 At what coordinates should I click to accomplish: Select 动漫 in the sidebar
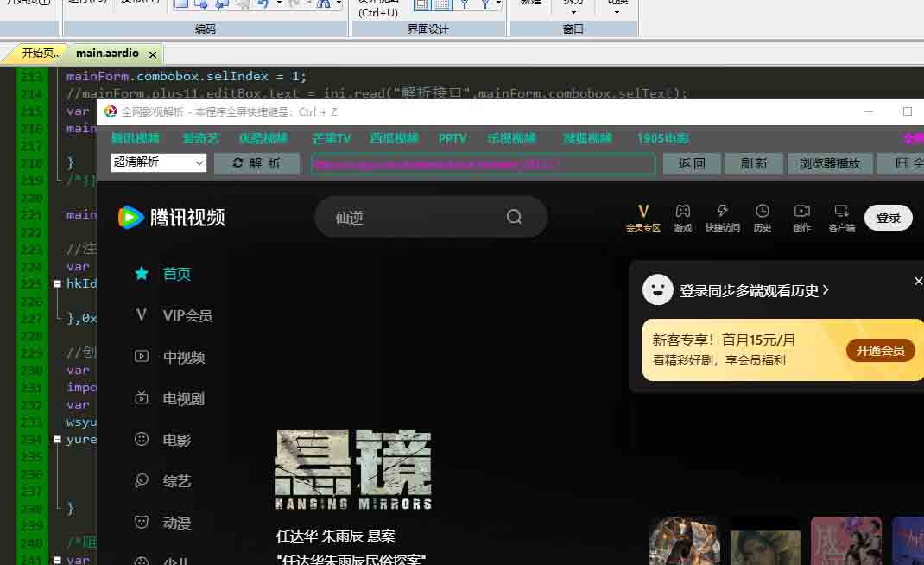(177, 524)
